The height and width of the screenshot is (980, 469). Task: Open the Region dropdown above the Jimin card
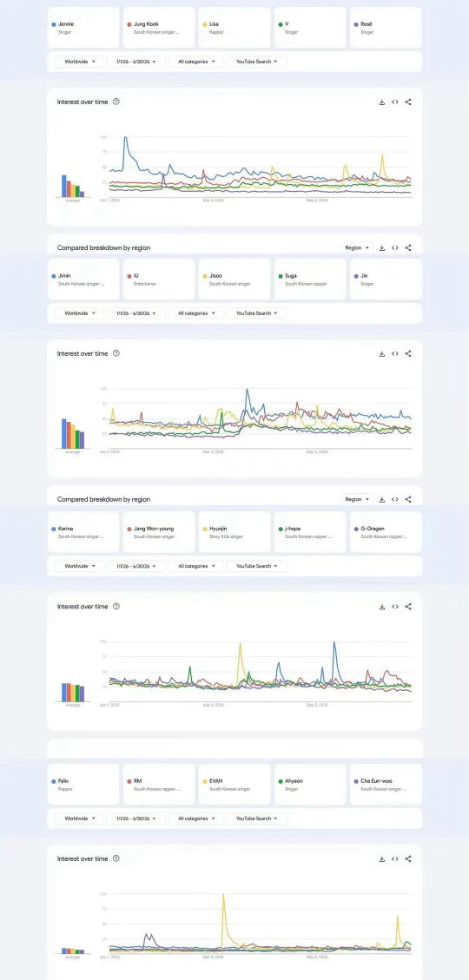357,247
